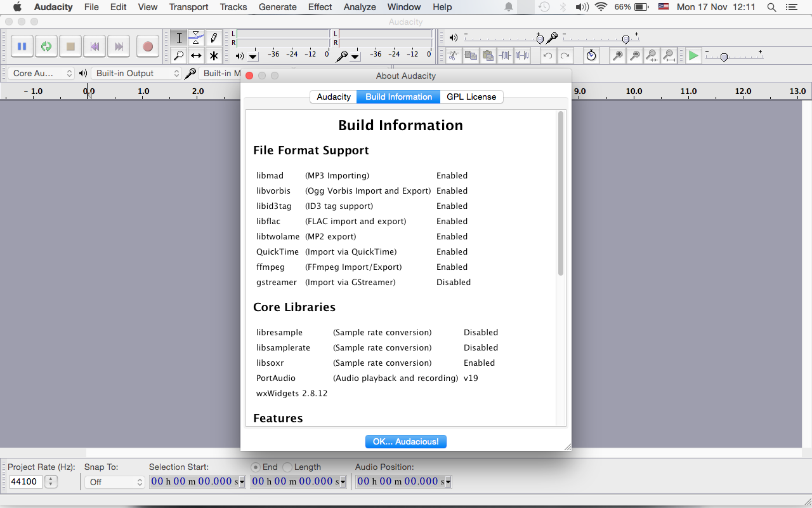Open the playback meter dropdown arrow
The height and width of the screenshot is (508, 812).
(252, 56)
